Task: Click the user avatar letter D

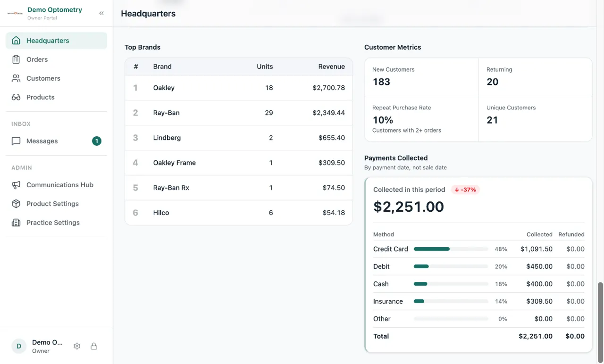Action: pos(19,346)
